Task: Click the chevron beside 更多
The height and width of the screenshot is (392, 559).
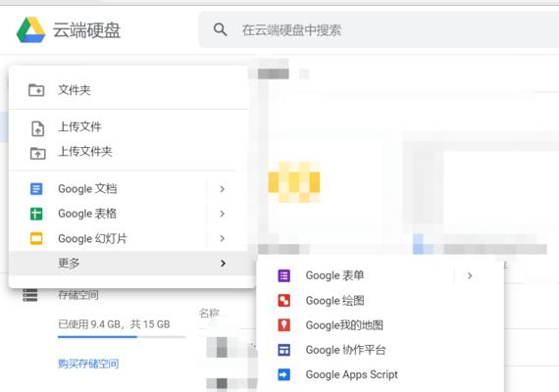Action: (223, 263)
